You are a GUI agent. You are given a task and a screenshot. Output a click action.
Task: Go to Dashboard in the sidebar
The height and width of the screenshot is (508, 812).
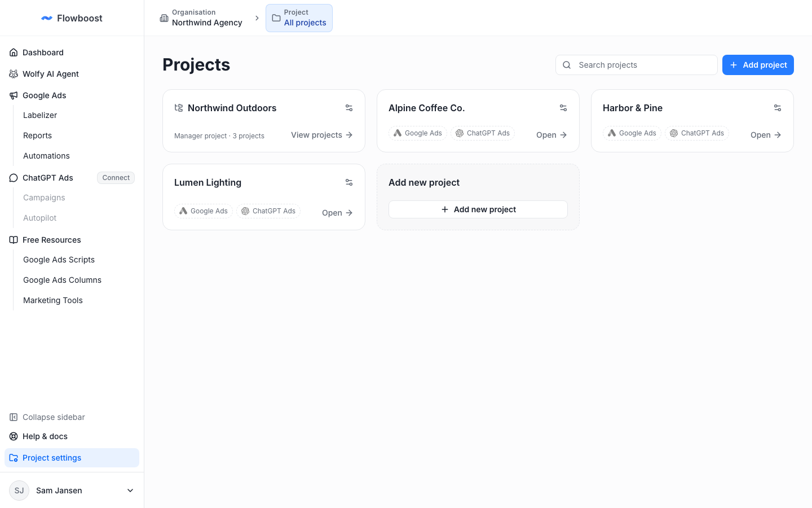click(x=72, y=52)
